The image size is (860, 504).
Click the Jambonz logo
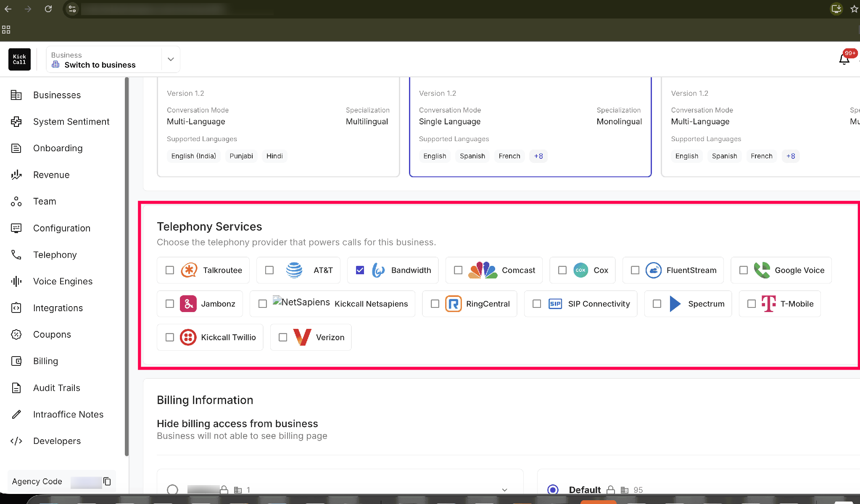coord(188,304)
